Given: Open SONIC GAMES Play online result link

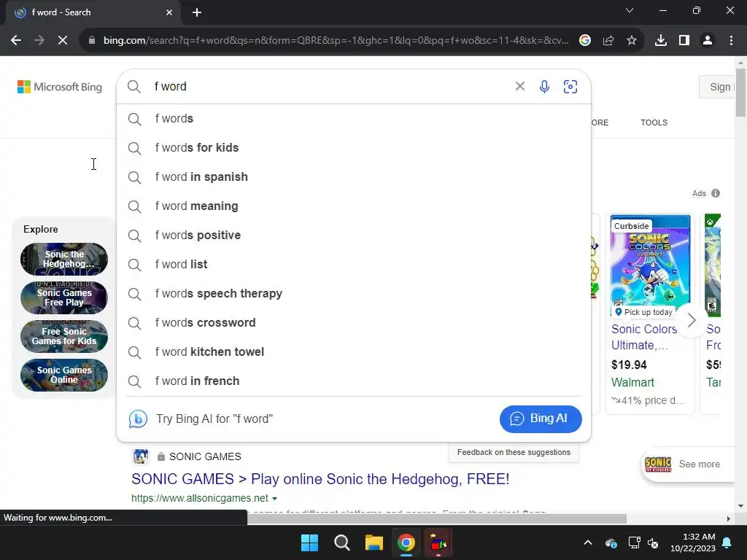Looking at the screenshot, I should click(x=320, y=478).
